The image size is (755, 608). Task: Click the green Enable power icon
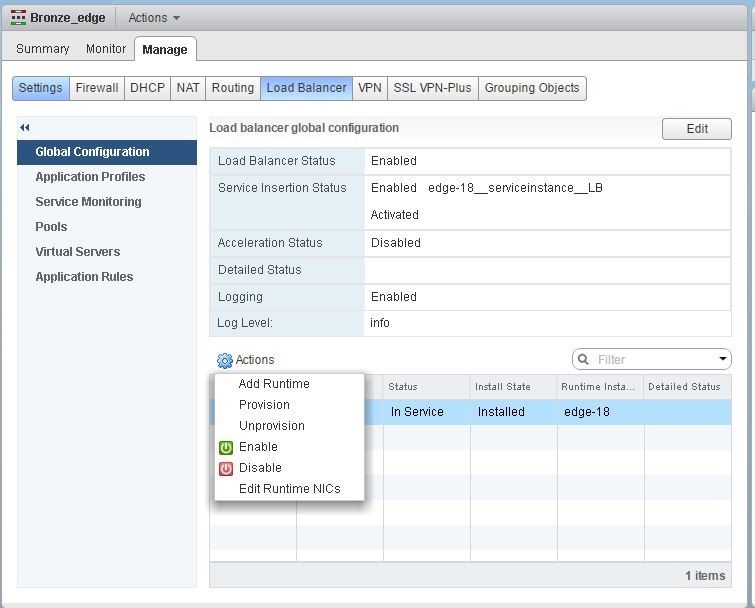[226, 447]
